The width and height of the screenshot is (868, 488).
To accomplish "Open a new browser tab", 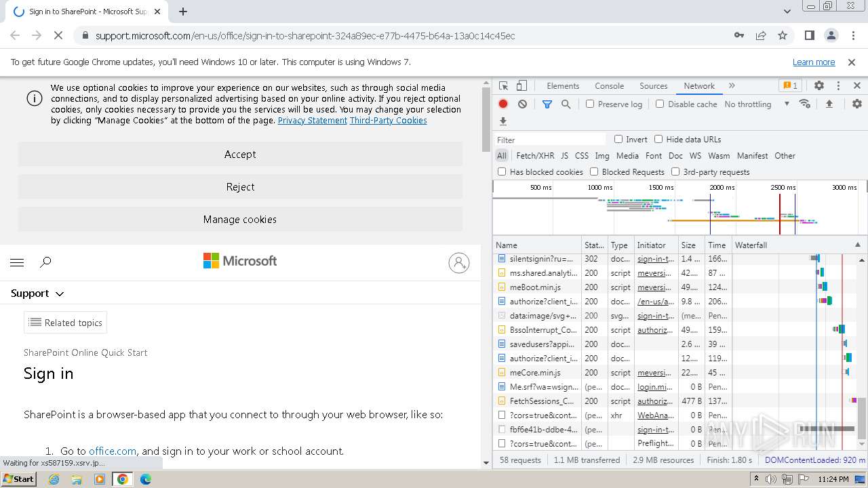I will click(183, 12).
